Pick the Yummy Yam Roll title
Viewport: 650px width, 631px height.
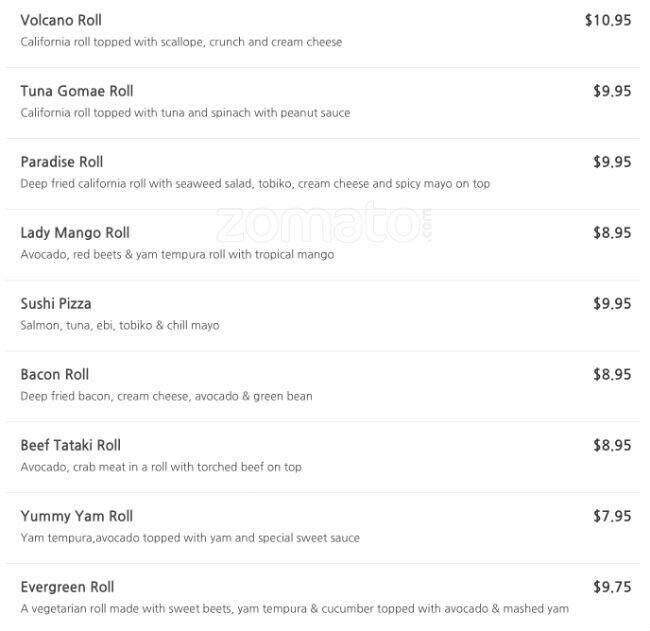pyautogui.click(x=77, y=517)
